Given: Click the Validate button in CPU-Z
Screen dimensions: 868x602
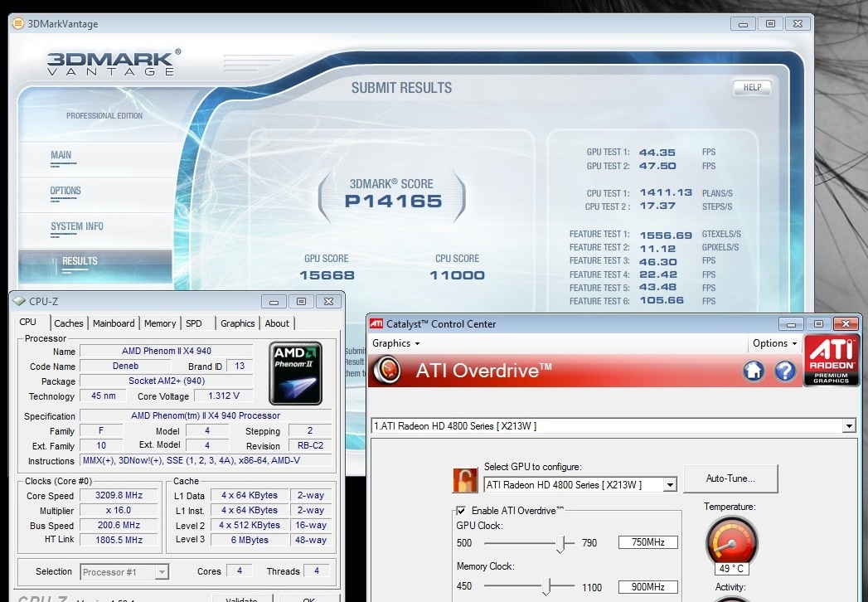Looking at the screenshot, I should click(242, 599).
